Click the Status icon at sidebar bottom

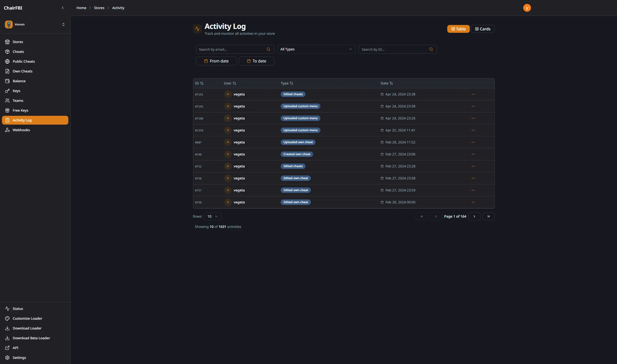8,309
